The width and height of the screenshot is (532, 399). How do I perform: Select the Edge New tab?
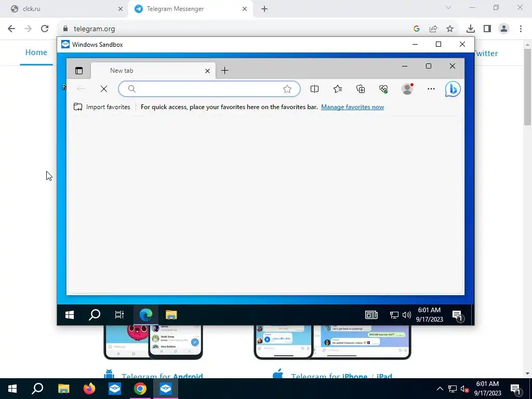pos(153,71)
